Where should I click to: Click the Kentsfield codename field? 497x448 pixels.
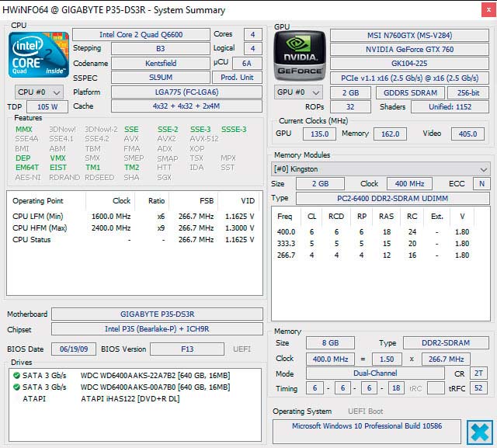tap(161, 64)
